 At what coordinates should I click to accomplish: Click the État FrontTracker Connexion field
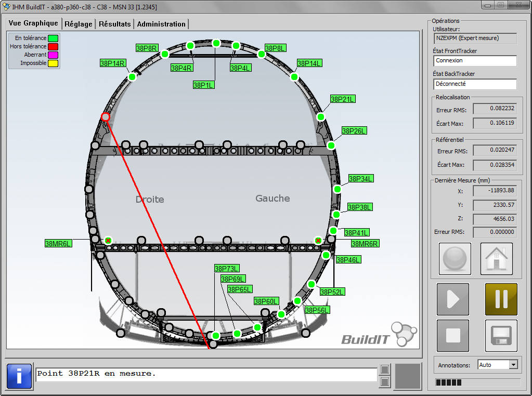(474, 60)
